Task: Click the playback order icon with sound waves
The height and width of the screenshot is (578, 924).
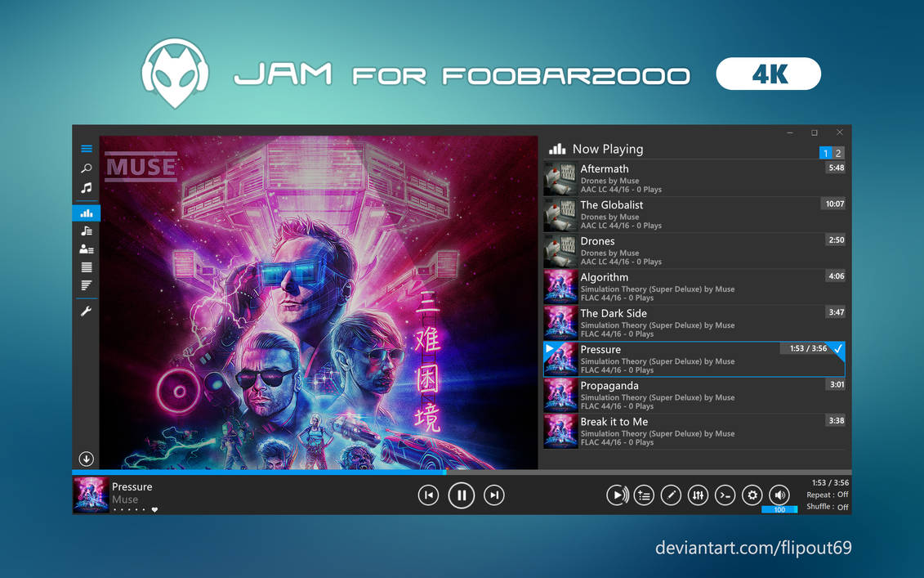Action: click(617, 495)
